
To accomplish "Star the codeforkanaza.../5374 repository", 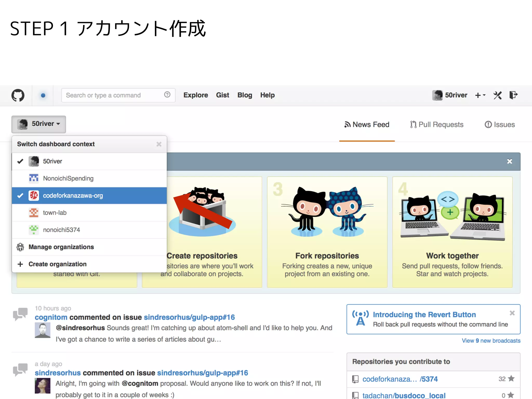I will pyautogui.click(x=511, y=379).
